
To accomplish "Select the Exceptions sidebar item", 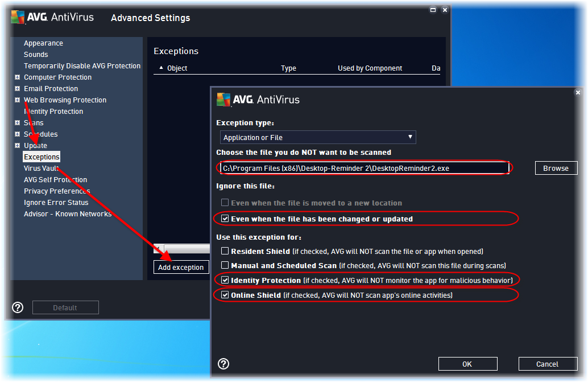I will [42, 157].
